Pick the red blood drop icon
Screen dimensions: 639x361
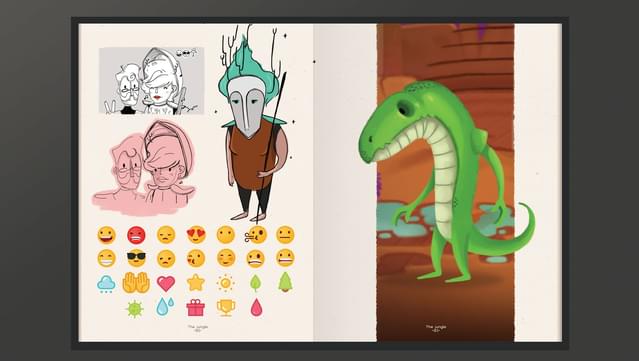(256, 308)
